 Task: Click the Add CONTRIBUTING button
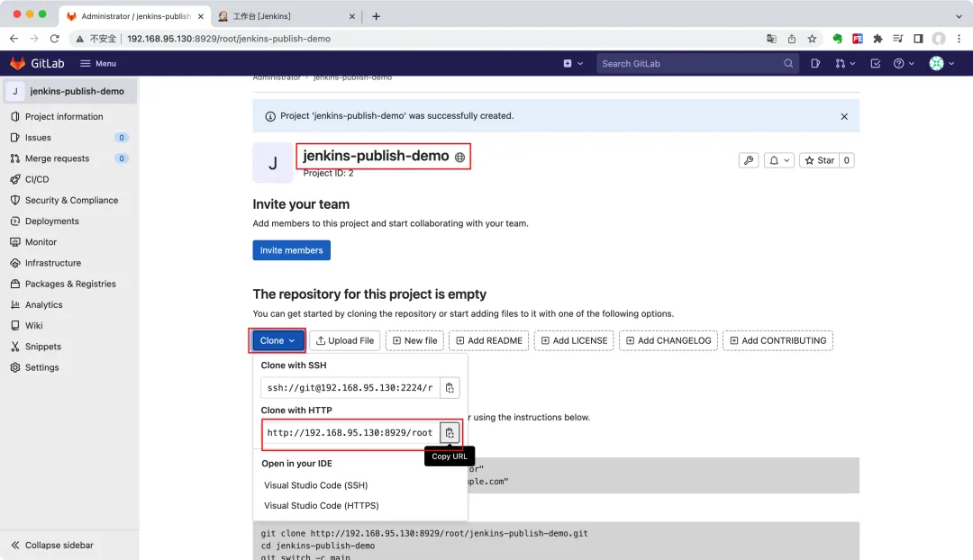[778, 340]
